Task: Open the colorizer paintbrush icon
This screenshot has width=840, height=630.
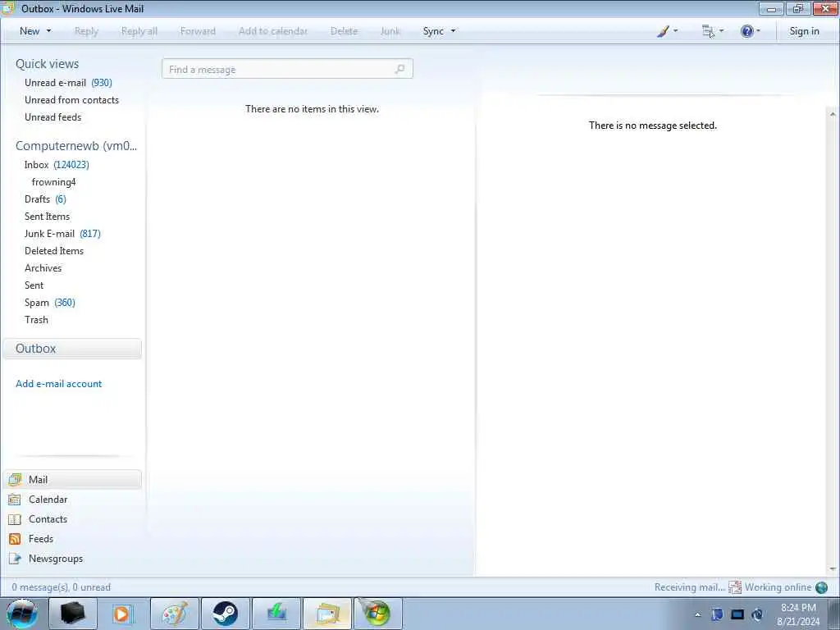Action: click(663, 31)
